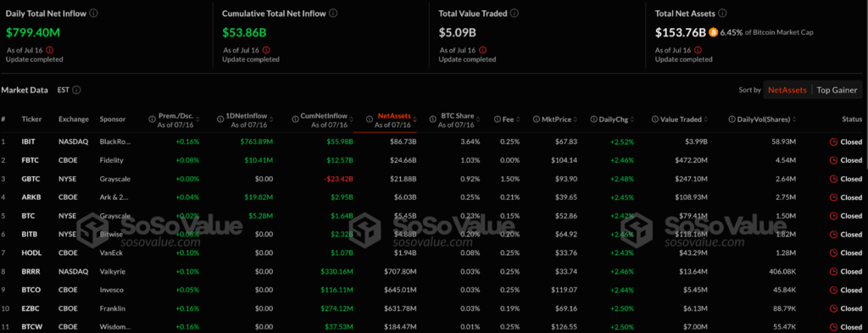Click ARKB's $19.82M daily inflow cell

click(x=256, y=197)
